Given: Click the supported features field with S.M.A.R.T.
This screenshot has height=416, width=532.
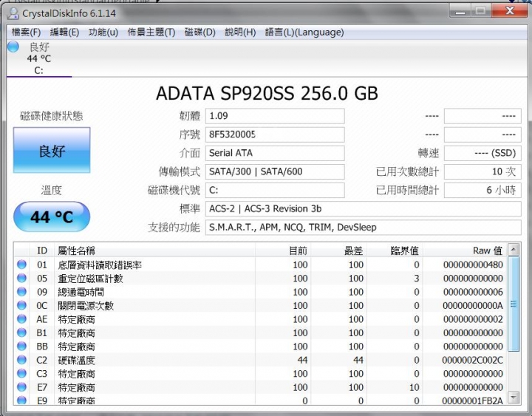Looking at the screenshot, I should tap(363, 228).
